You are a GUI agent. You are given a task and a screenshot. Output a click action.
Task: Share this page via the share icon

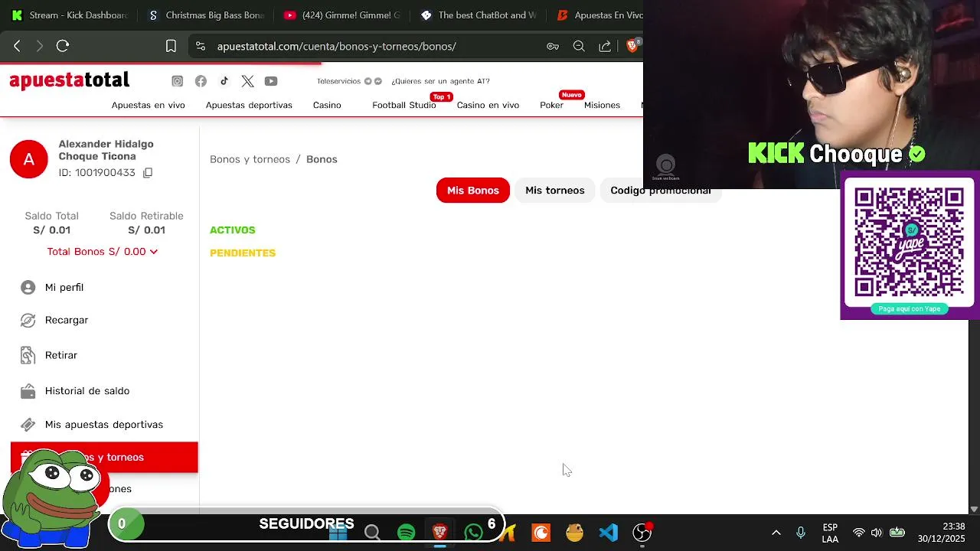pyautogui.click(x=605, y=46)
